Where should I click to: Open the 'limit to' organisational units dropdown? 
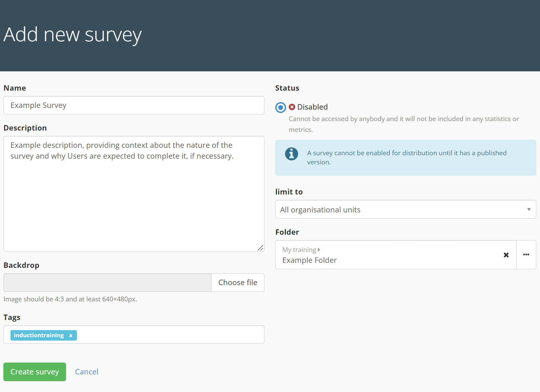pyautogui.click(x=405, y=209)
